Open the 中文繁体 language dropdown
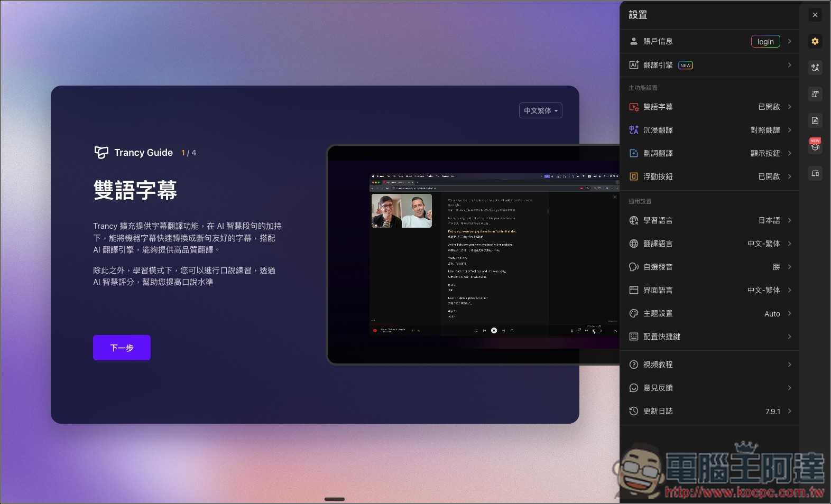Image resolution: width=831 pixels, height=504 pixels. pyautogui.click(x=540, y=110)
